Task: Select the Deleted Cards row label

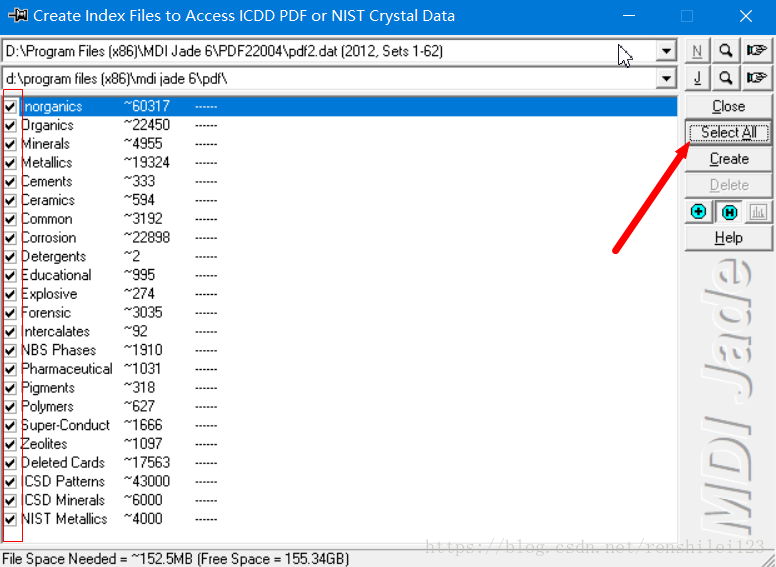Action: coord(63,463)
